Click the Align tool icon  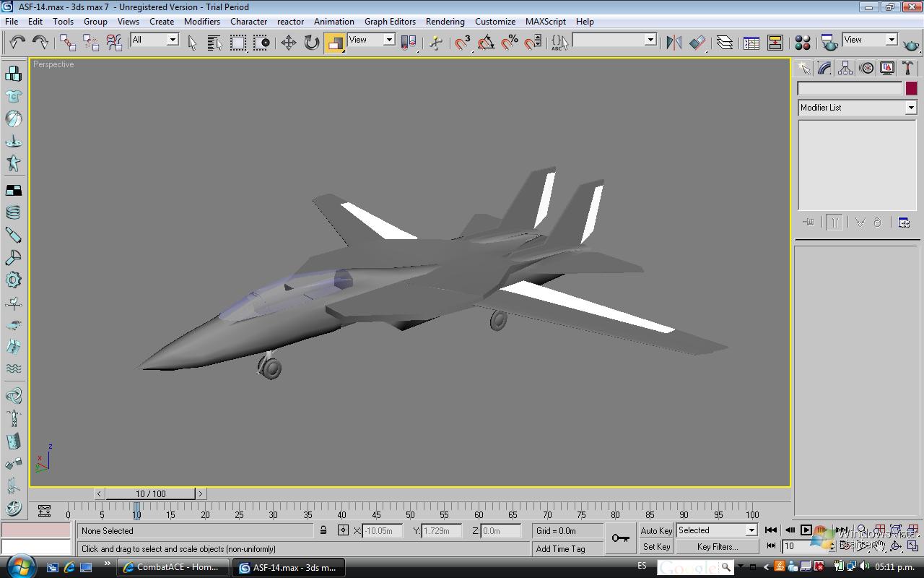(x=697, y=43)
